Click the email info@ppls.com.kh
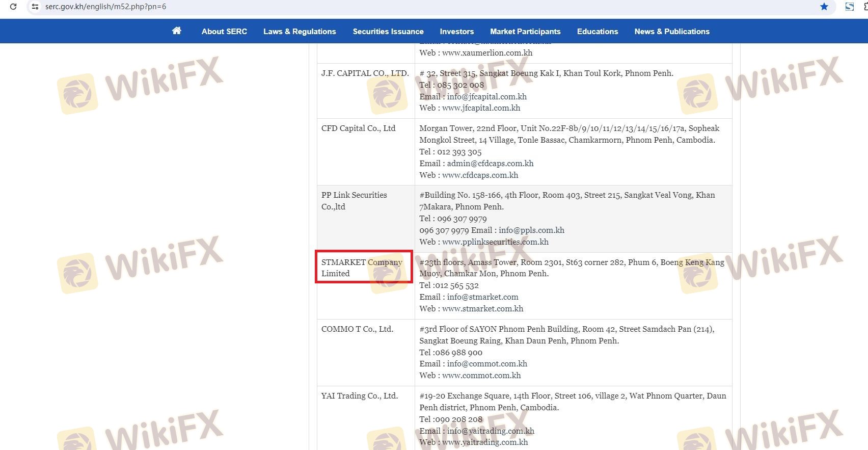The width and height of the screenshot is (868, 450). [532, 230]
